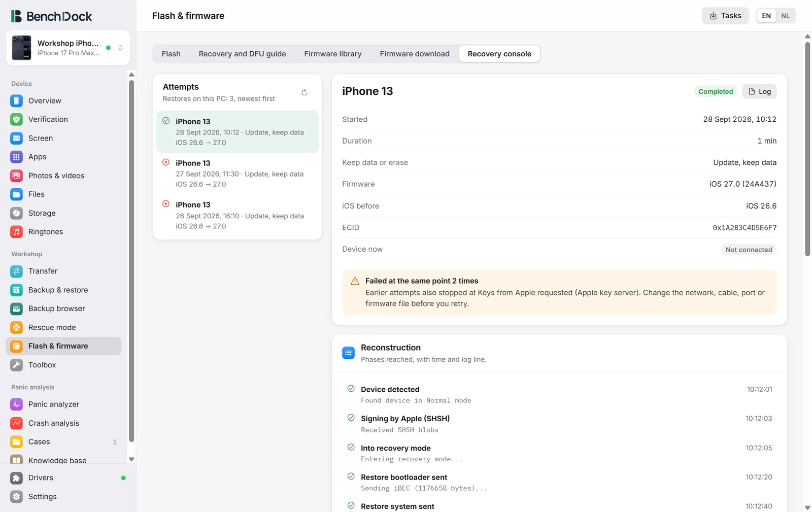Open the Settings gear icon

click(x=16, y=497)
